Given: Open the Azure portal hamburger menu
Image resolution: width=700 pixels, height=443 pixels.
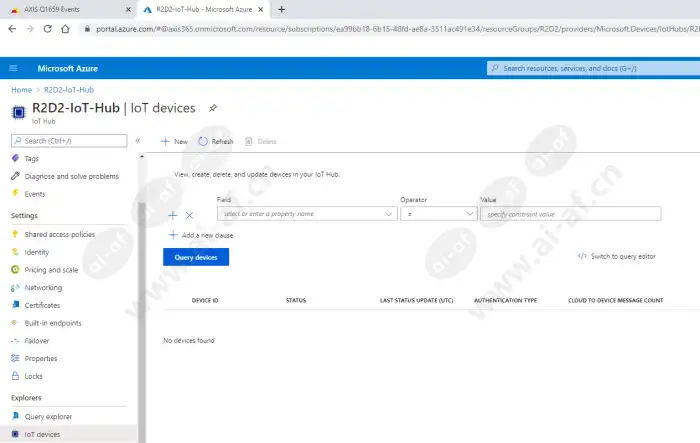Looking at the screenshot, I should click(13, 68).
